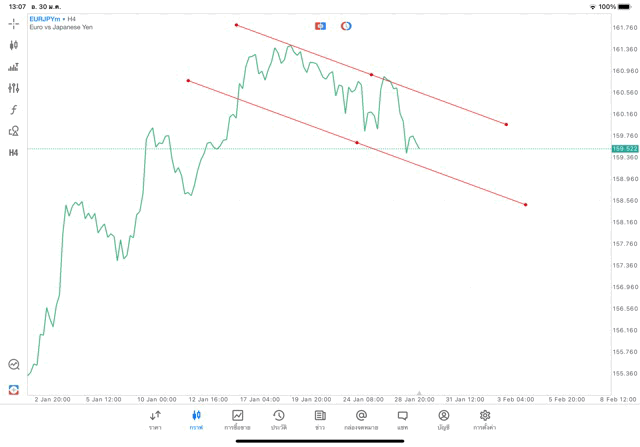Select the upper red channel trendline endpoint
The width and height of the screenshot is (640, 447).
(x=236, y=25)
